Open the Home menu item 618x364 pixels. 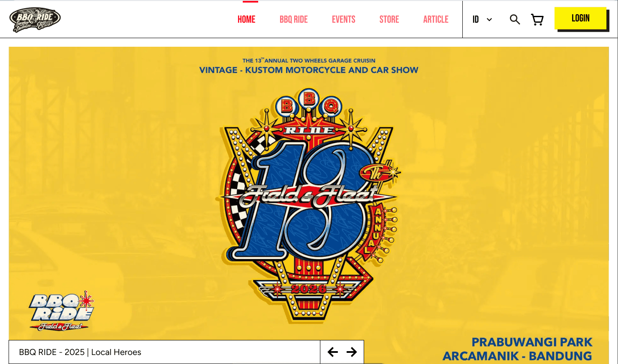(x=246, y=19)
